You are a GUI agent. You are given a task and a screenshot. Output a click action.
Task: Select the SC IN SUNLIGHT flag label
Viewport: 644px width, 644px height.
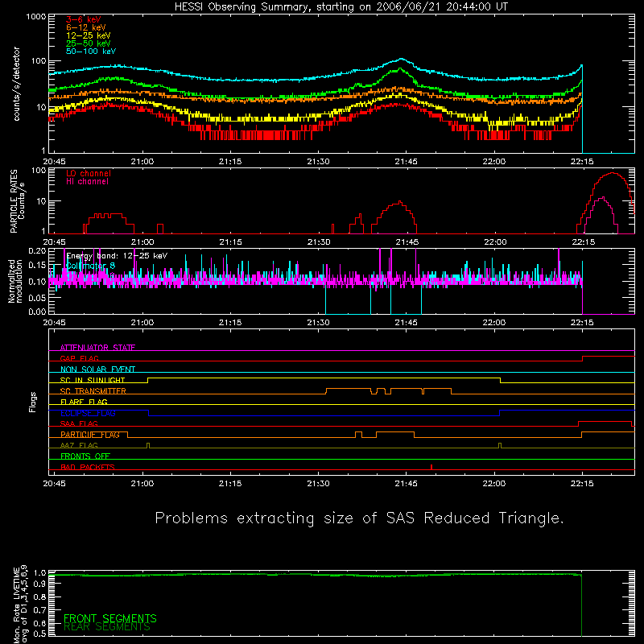pos(93,380)
